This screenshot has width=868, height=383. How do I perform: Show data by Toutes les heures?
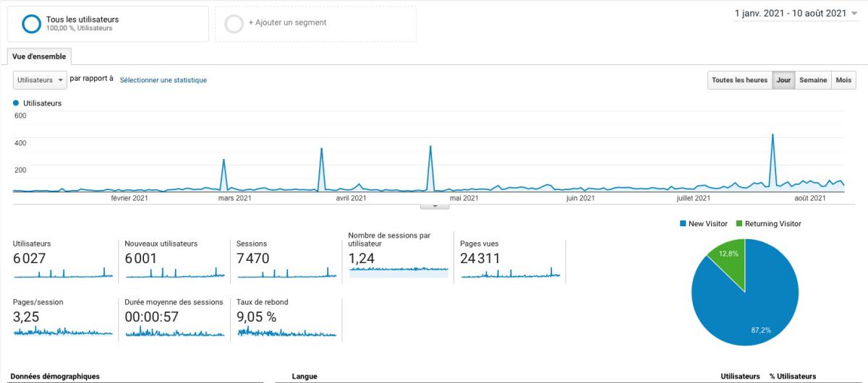coord(739,80)
